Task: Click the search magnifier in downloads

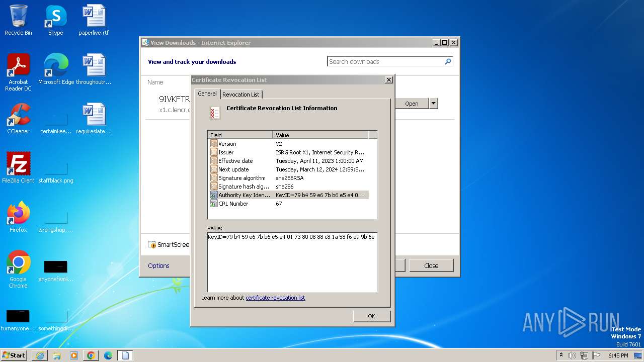Action: [x=448, y=61]
